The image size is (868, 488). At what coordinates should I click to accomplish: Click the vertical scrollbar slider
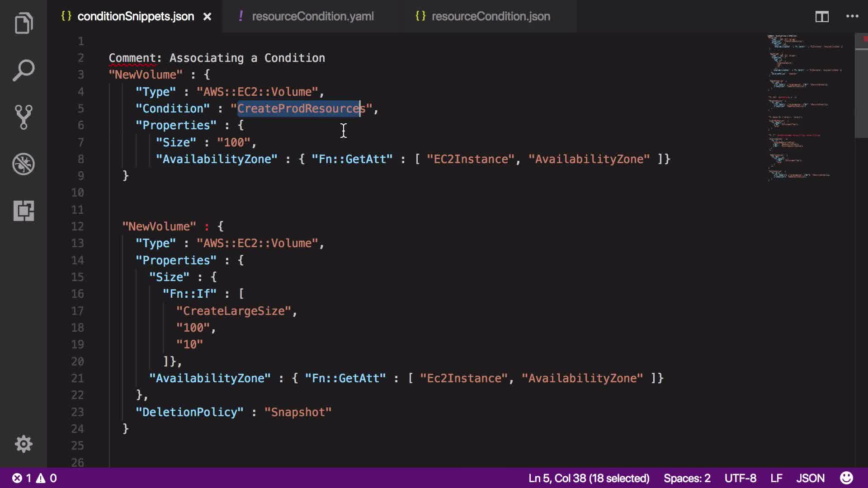click(x=861, y=86)
